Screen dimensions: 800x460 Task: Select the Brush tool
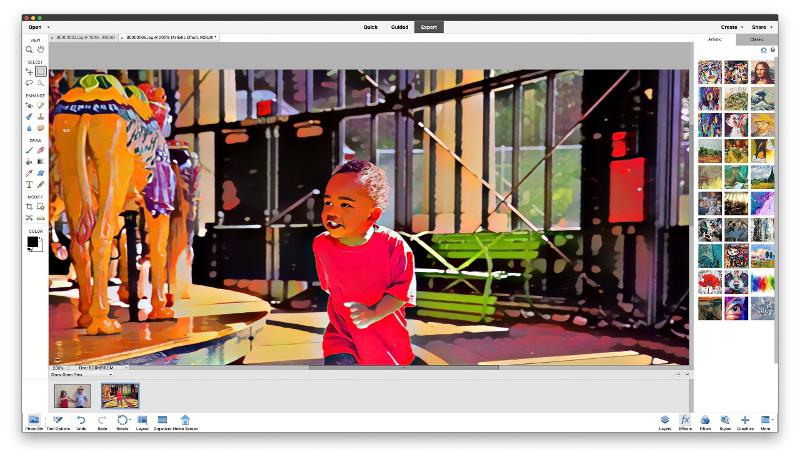pos(29,150)
